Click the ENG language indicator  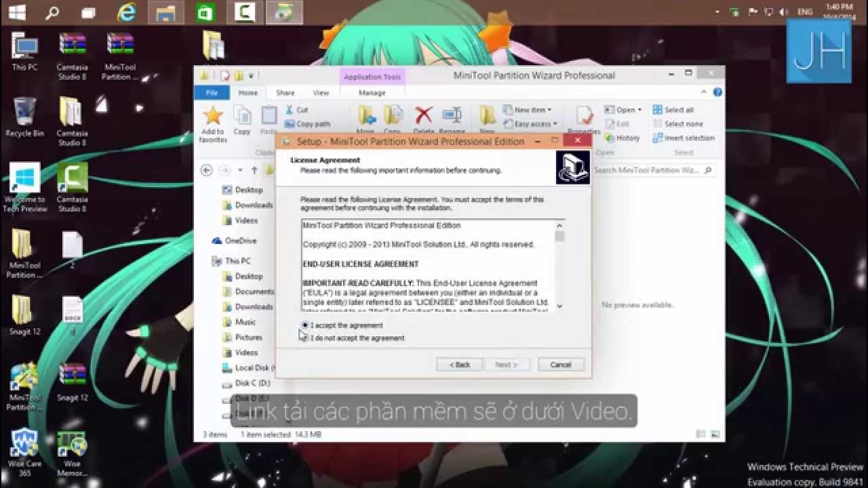click(805, 12)
